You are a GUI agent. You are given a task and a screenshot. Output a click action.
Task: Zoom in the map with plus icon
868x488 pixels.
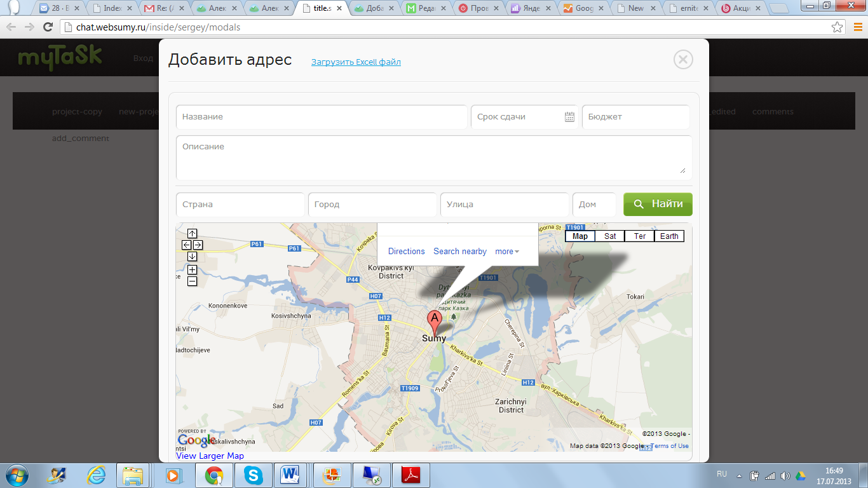click(192, 270)
